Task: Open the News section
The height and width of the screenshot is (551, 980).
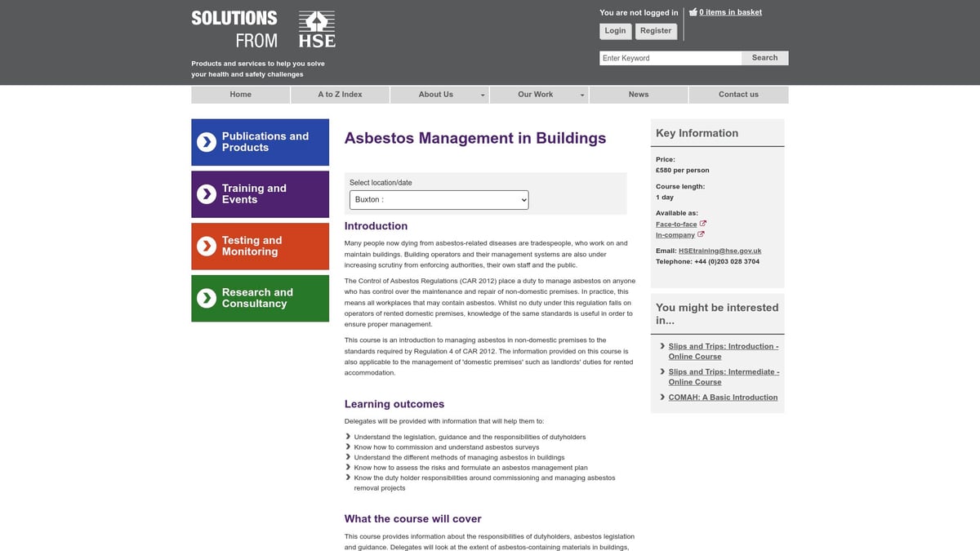Action: click(638, 94)
